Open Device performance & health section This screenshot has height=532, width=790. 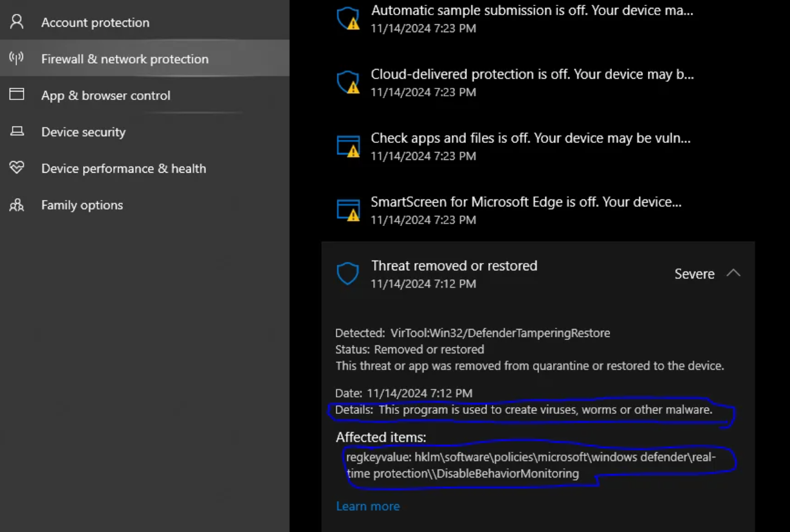(16, 168)
